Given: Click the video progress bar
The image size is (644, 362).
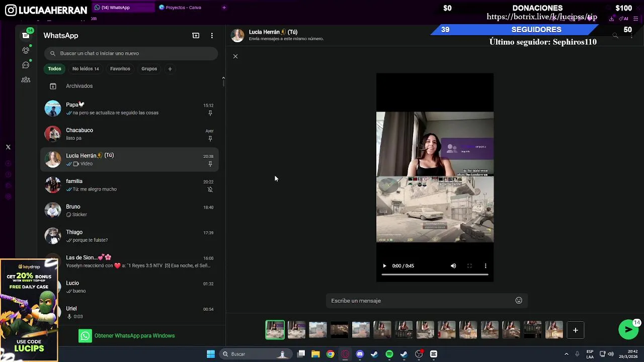Looking at the screenshot, I should pyautogui.click(x=435, y=275).
